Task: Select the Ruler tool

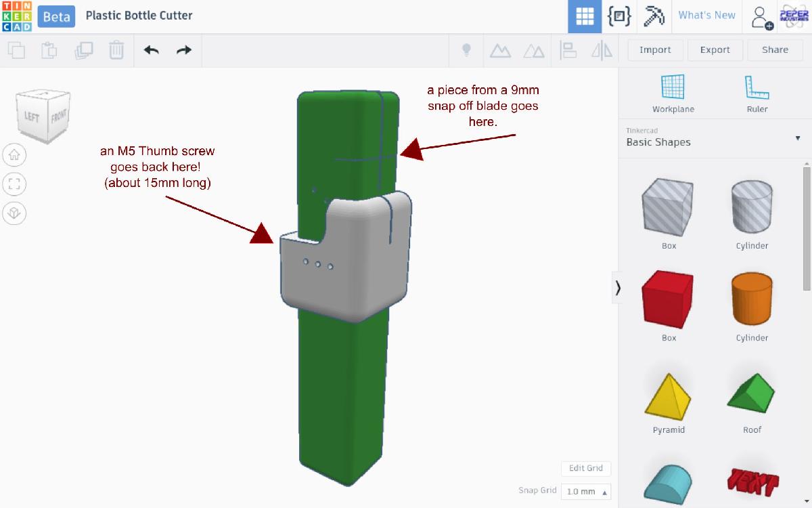Action: point(757,93)
